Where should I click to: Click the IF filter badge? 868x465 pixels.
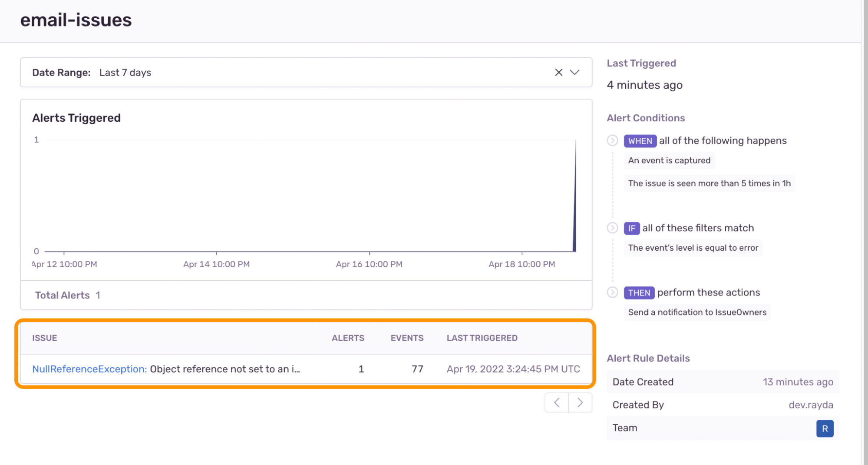point(631,229)
